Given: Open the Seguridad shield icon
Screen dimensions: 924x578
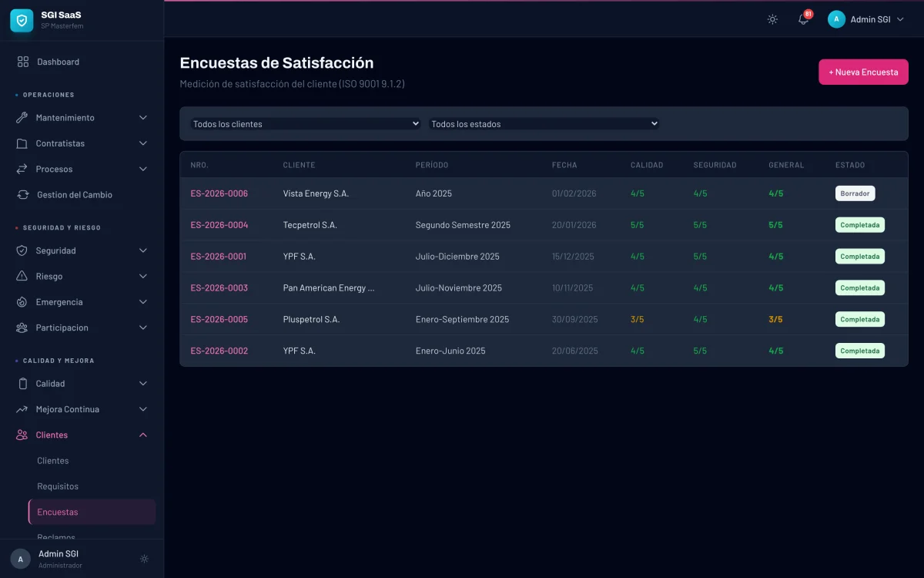Looking at the screenshot, I should [x=23, y=250].
